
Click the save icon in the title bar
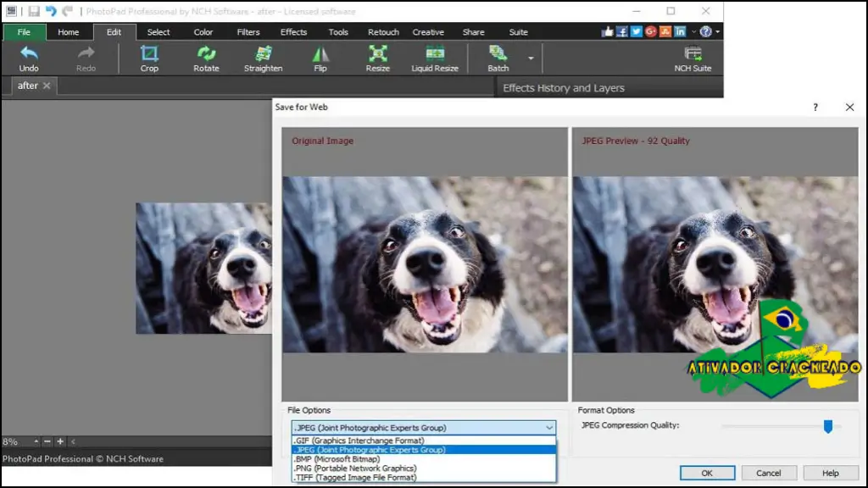point(34,11)
